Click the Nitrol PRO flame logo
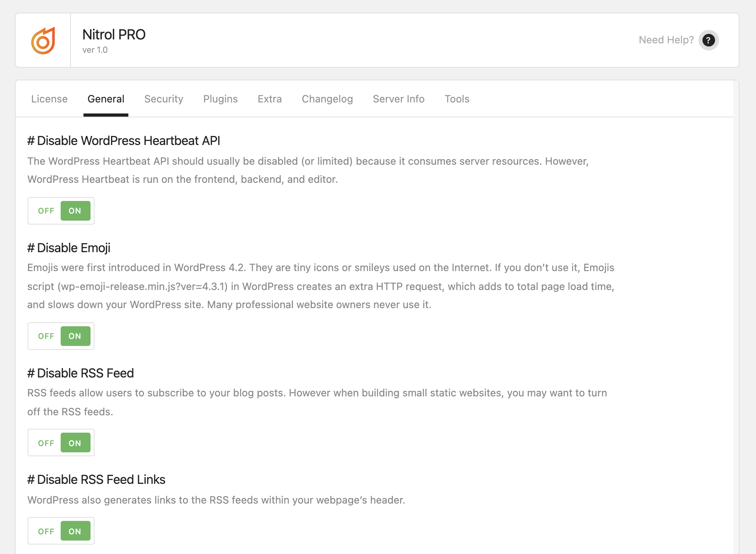 (43, 40)
